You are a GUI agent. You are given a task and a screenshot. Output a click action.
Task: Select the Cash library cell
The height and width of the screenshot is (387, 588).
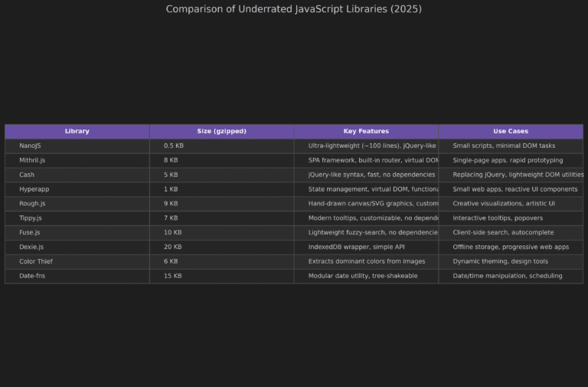pyautogui.click(x=77, y=175)
